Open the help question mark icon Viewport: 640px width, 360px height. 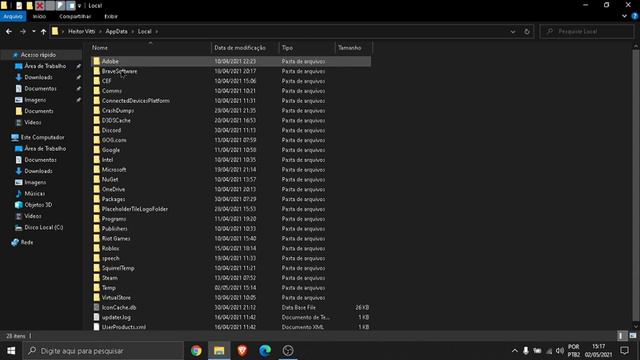[x=635, y=16]
